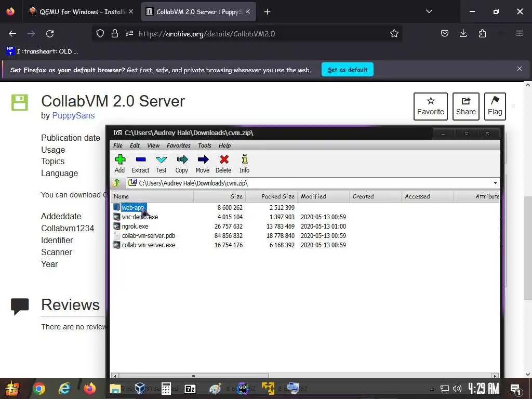532x399 pixels.
Task: Click the Add button in 7-Zip toolbar
Action: [x=120, y=164]
